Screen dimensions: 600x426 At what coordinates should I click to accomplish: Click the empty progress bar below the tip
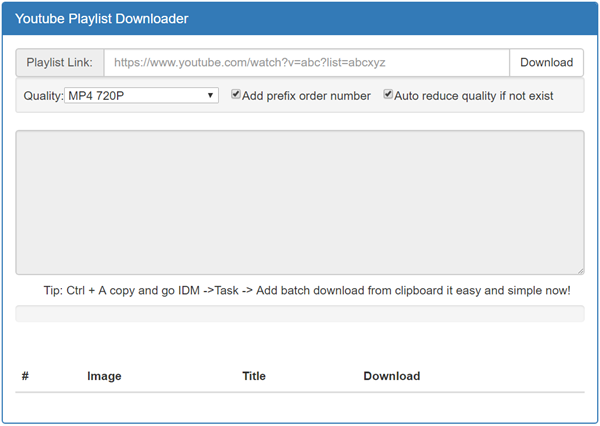tap(300, 314)
